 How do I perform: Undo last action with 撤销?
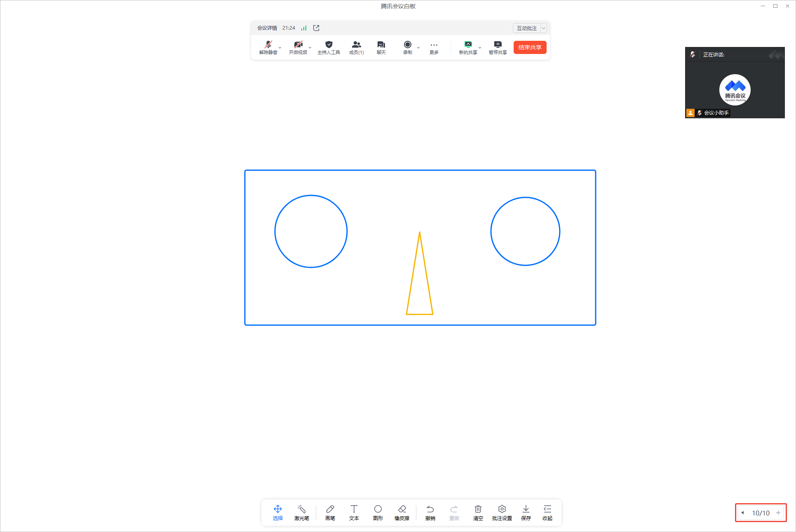tap(430, 512)
